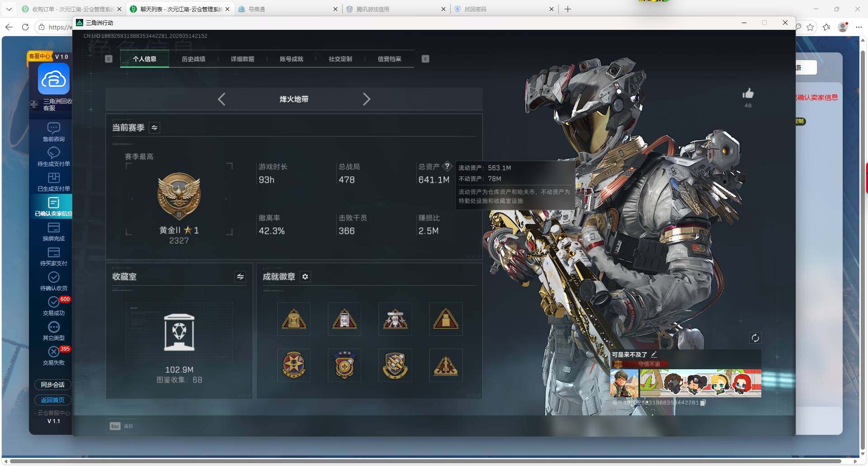868x466 pixels.
Task: Click the 黄金II rank emblem
Action: click(x=179, y=196)
